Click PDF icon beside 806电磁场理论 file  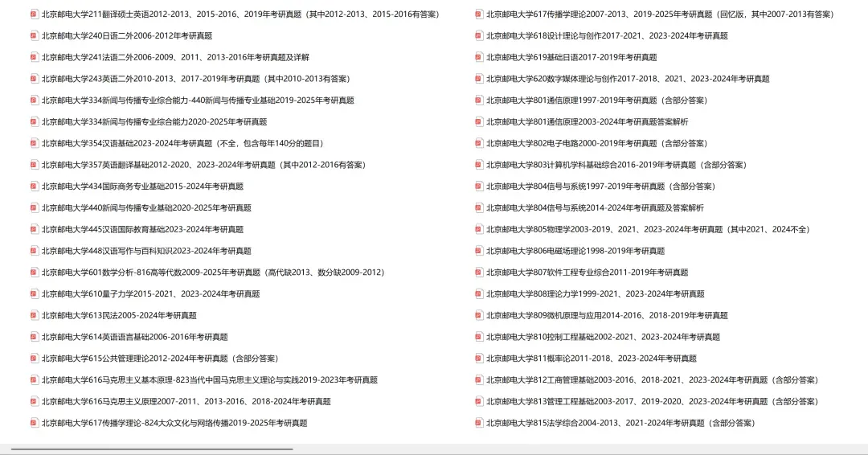tap(479, 252)
